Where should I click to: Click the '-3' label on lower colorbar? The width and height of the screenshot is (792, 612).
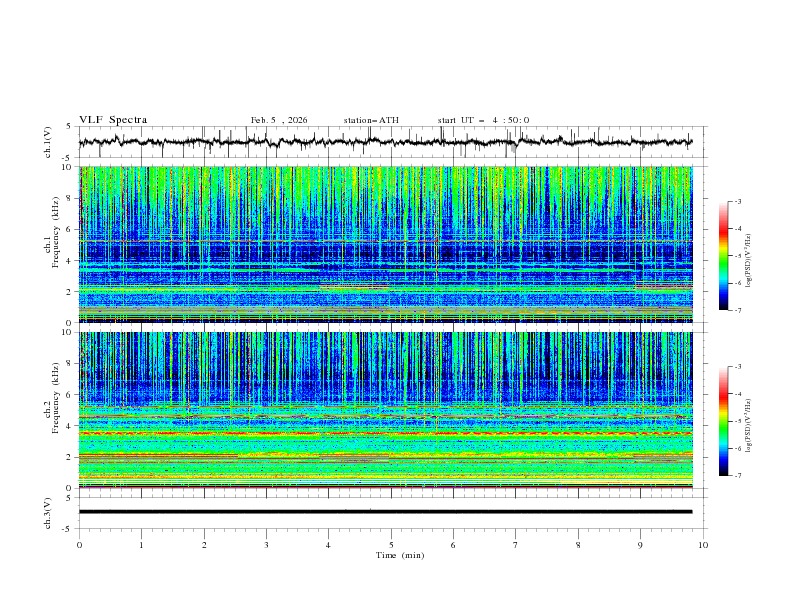click(737, 367)
